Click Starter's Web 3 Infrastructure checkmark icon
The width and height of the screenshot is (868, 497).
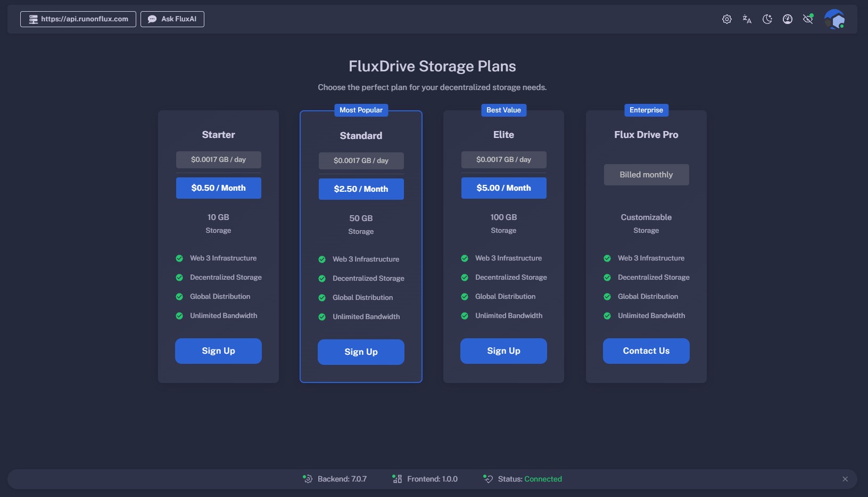point(179,258)
